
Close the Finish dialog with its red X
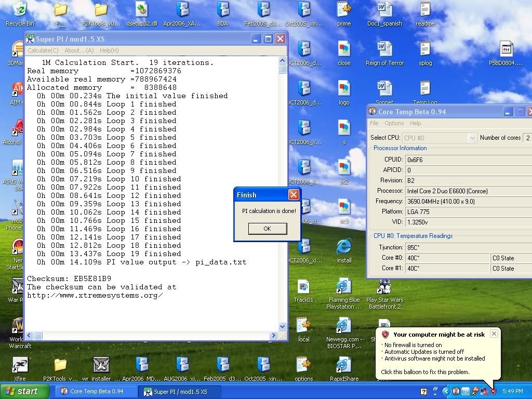pyautogui.click(x=294, y=195)
